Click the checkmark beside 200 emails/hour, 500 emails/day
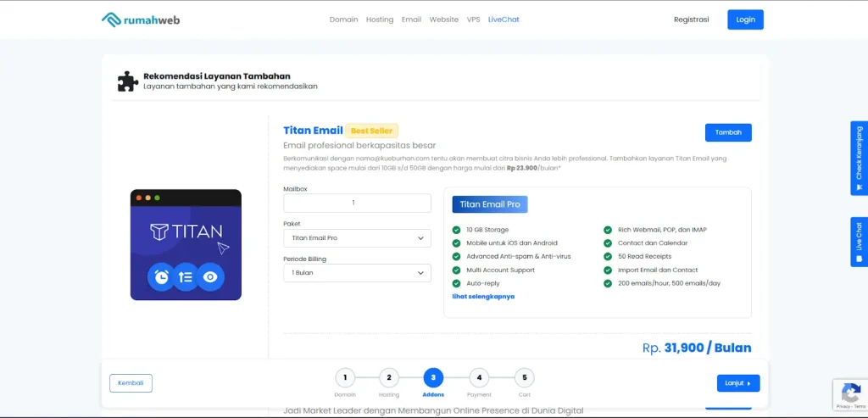The image size is (868, 418). [608, 283]
